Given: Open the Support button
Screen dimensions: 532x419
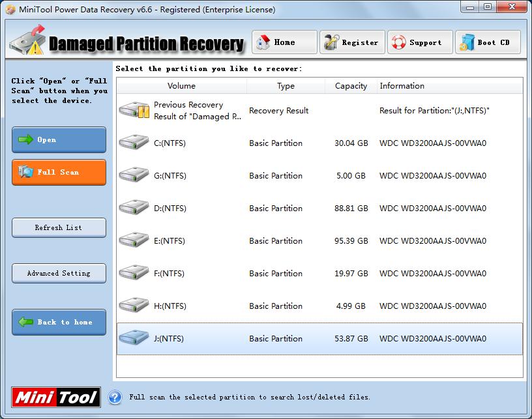Looking at the screenshot, I should 420,42.
